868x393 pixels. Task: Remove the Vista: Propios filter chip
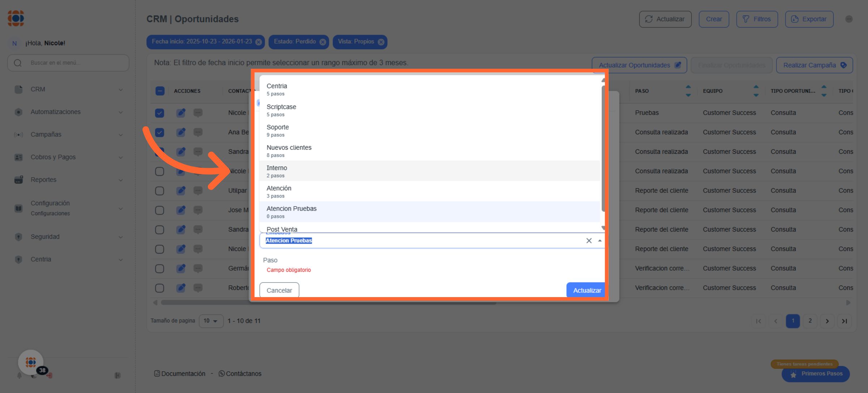point(381,42)
